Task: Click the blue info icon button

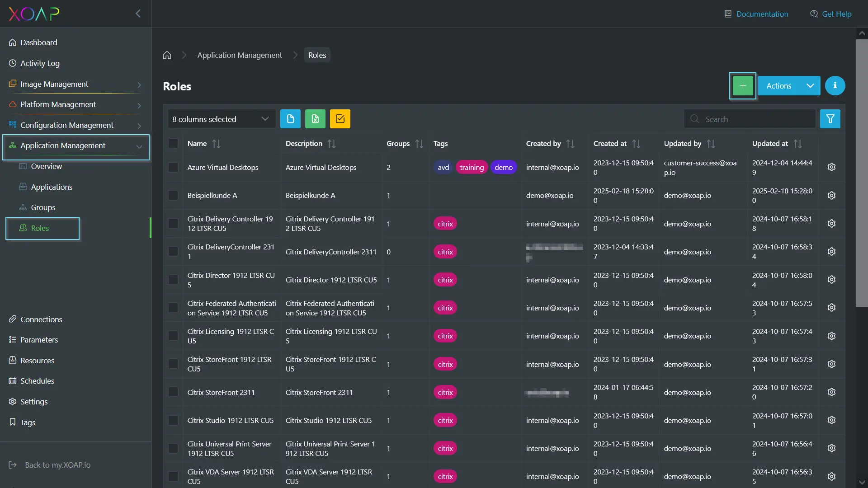Action: (x=835, y=86)
